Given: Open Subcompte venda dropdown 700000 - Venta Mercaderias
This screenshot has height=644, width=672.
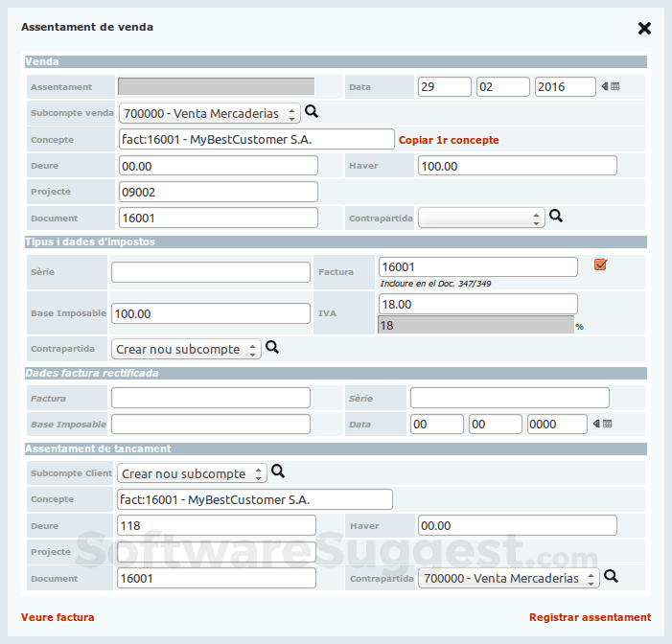Looking at the screenshot, I should click(x=210, y=113).
